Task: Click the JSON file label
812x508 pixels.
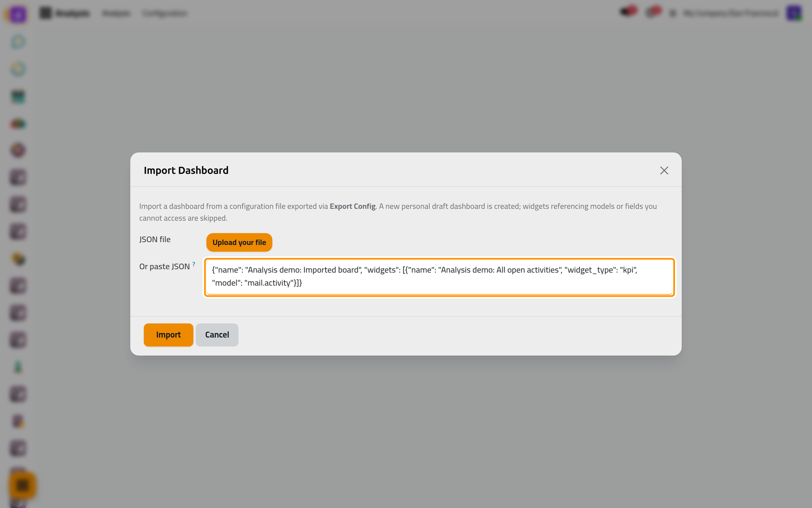Action: coord(155,239)
